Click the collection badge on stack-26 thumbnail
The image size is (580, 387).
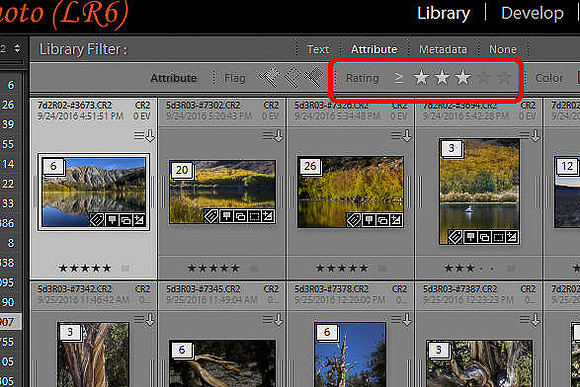point(382,220)
